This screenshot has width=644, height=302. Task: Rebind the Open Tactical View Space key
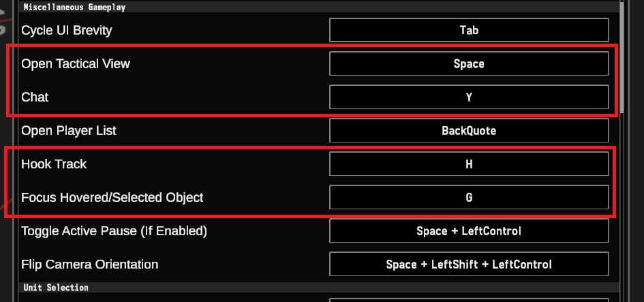(x=469, y=63)
